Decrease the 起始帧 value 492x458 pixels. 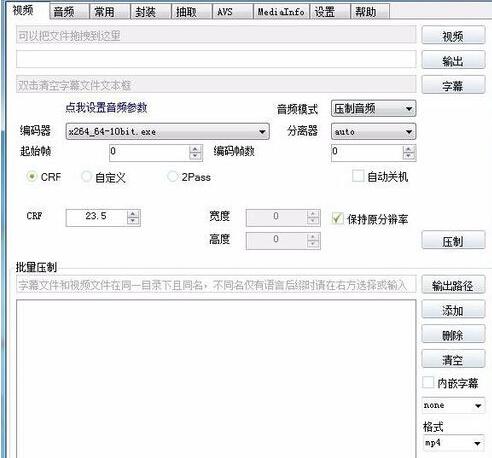[x=196, y=156]
